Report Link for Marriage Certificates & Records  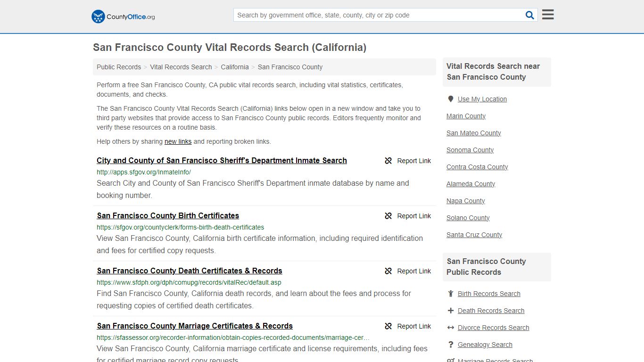[x=414, y=326]
